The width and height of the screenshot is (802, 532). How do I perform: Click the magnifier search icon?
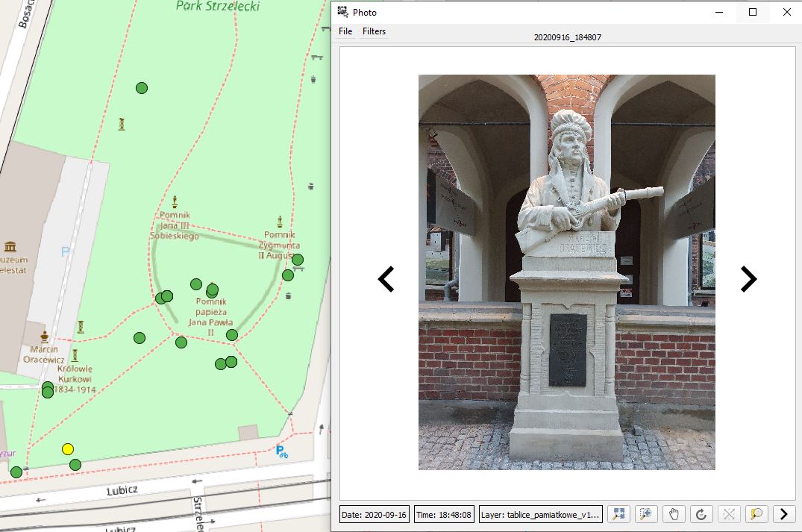pos(756,514)
